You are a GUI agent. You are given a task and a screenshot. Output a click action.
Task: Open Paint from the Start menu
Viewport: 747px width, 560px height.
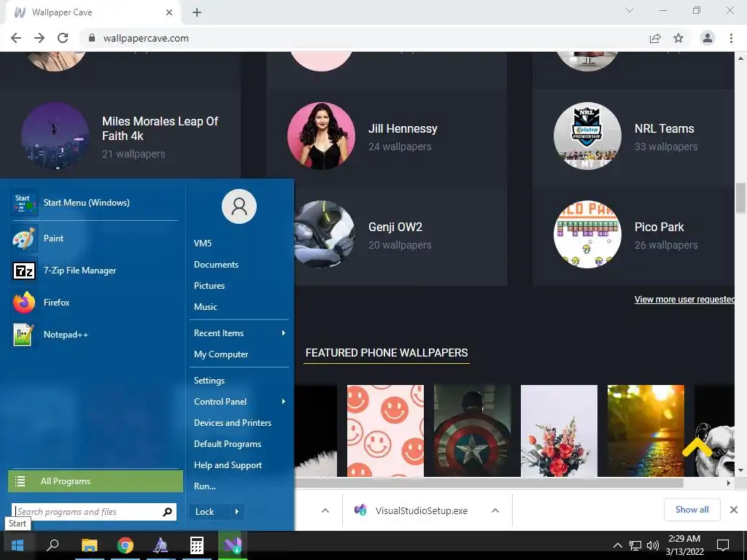point(94,238)
